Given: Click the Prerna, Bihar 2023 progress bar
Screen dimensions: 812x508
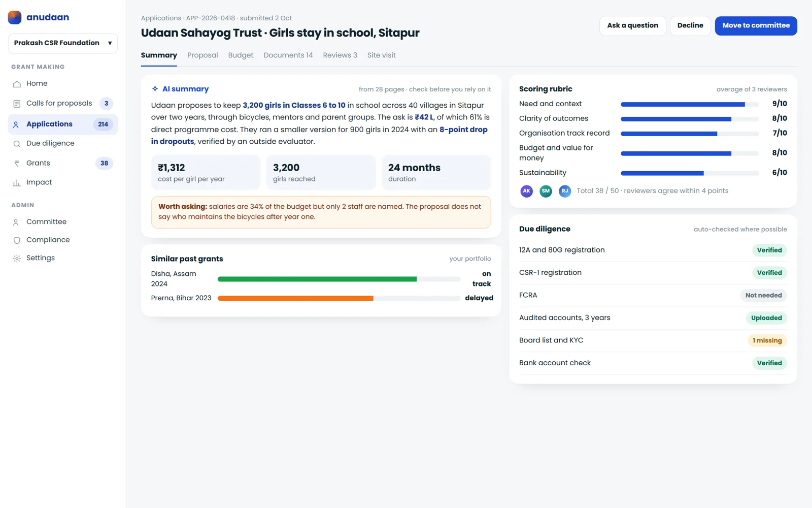Looking at the screenshot, I should tap(339, 298).
